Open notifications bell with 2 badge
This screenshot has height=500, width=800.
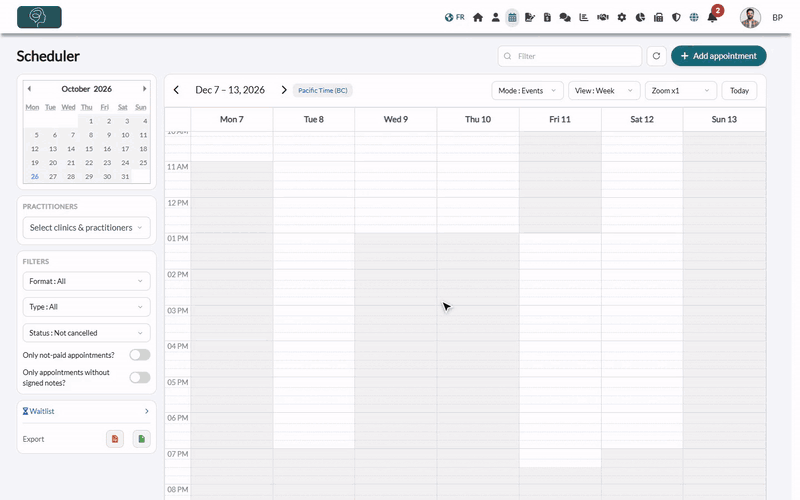[713, 16]
